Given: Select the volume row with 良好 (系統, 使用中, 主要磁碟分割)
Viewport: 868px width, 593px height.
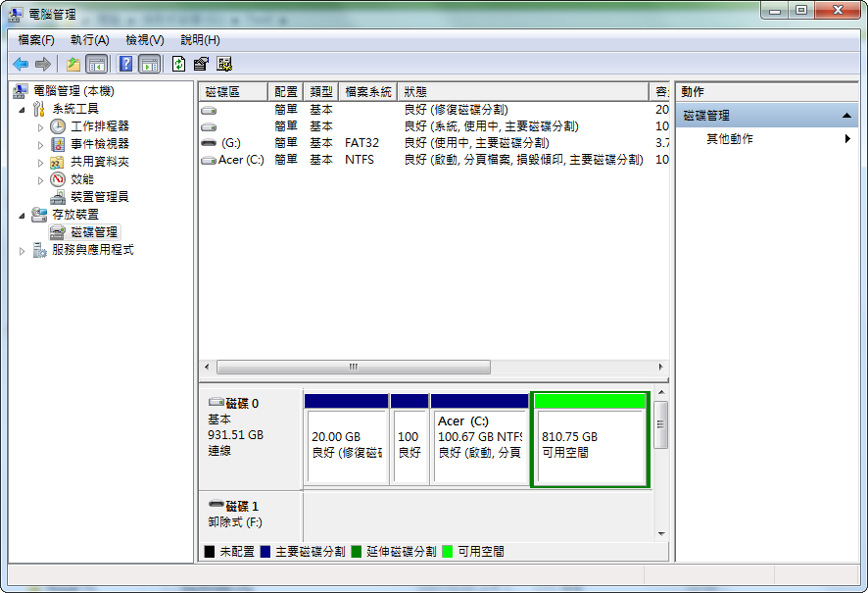Looking at the screenshot, I should pos(434,126).
